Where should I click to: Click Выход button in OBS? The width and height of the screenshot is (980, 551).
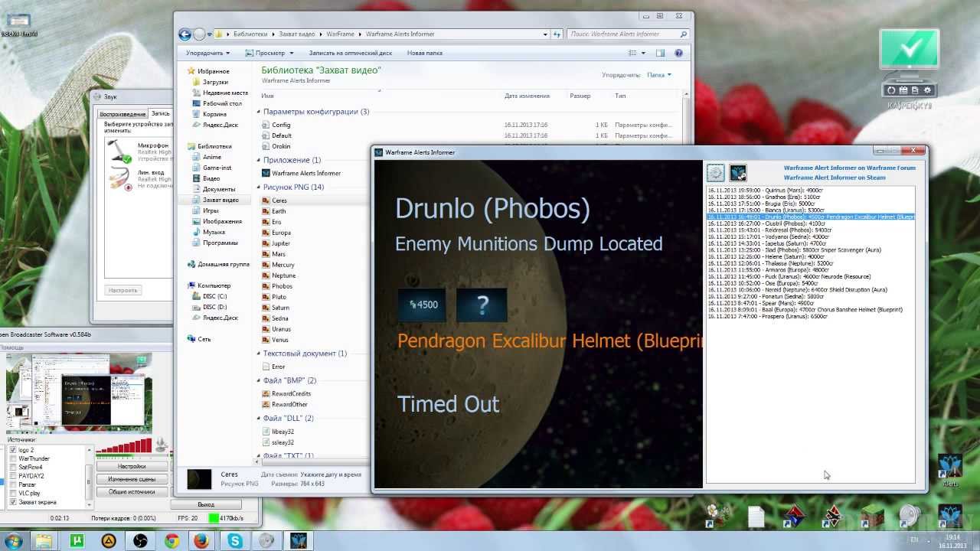(205, 504)
